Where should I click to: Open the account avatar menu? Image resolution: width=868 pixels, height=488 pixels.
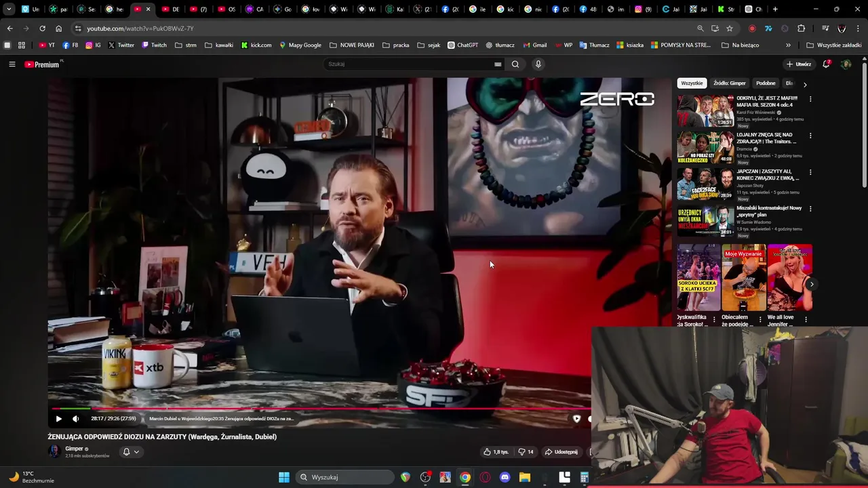tap(846, 64)
